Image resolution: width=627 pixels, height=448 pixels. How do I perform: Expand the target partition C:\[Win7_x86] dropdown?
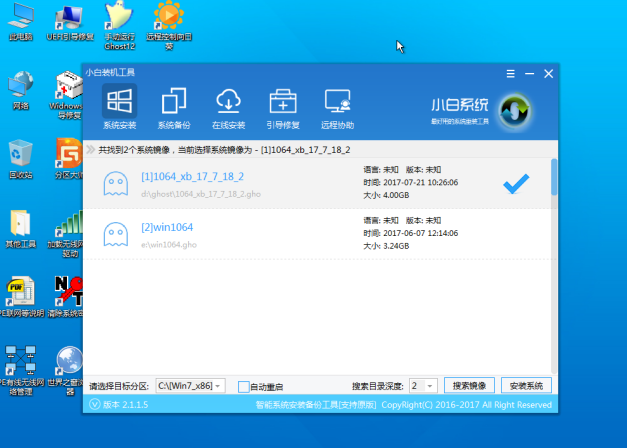coord(217,386)
